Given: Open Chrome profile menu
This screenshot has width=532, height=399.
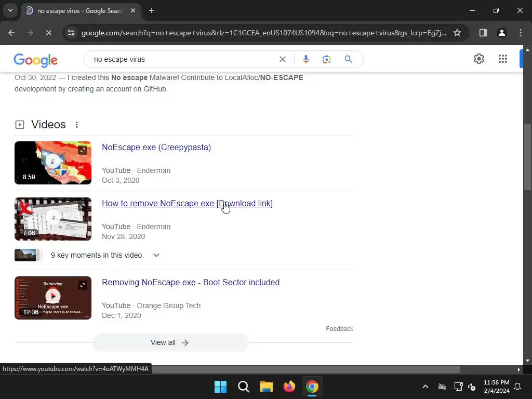Looking at the screenshot, I should coord(501,33).
